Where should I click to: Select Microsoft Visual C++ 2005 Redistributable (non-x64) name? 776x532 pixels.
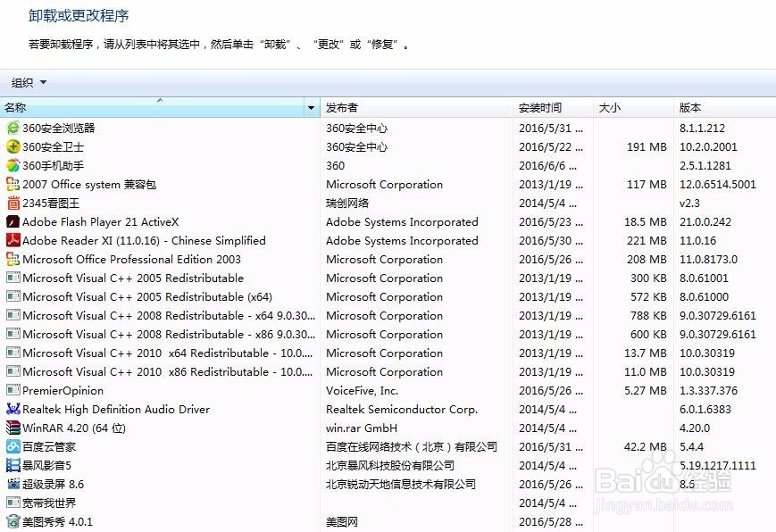[133, 278]
